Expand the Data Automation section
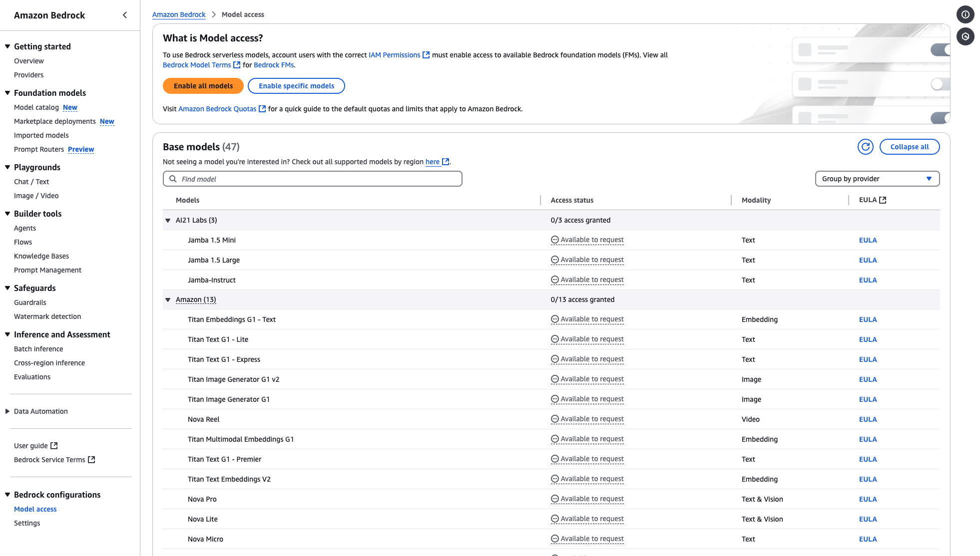Viewport: 980px width, 556px height. [x=7, y=411]
